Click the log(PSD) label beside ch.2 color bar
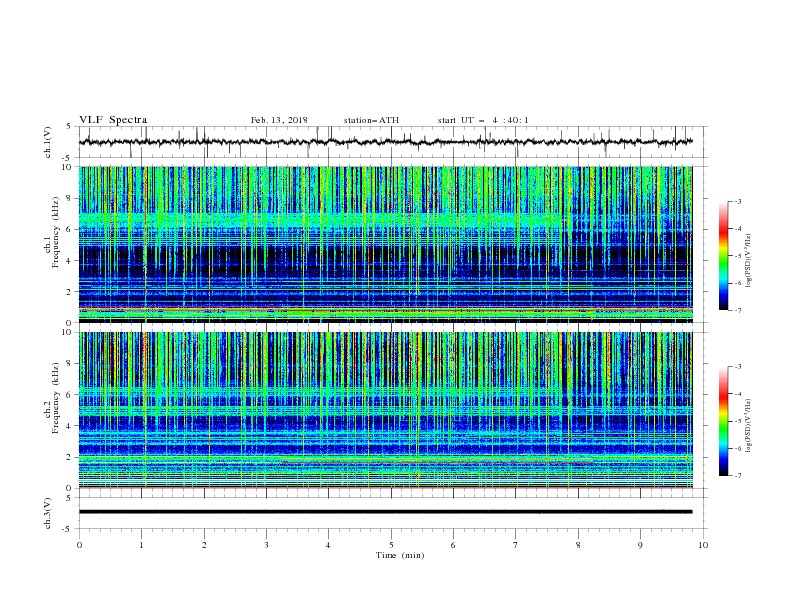Image resolution: width=792 pixels, height=612 pixels. click(749, 426)
